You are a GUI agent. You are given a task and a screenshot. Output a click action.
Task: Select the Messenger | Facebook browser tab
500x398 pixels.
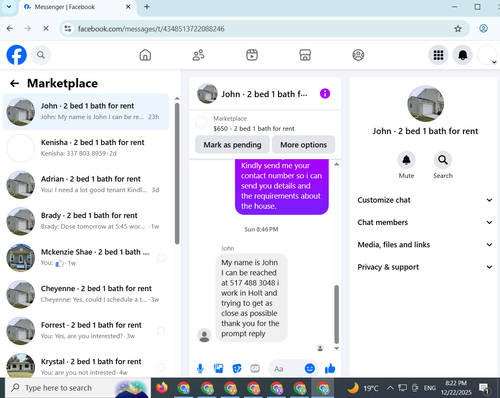77,7
